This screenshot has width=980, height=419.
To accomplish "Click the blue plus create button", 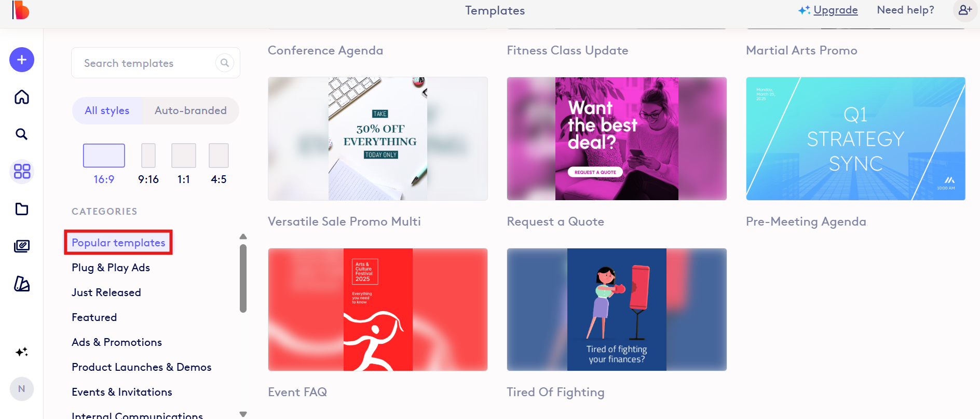I will pos(22,60).
